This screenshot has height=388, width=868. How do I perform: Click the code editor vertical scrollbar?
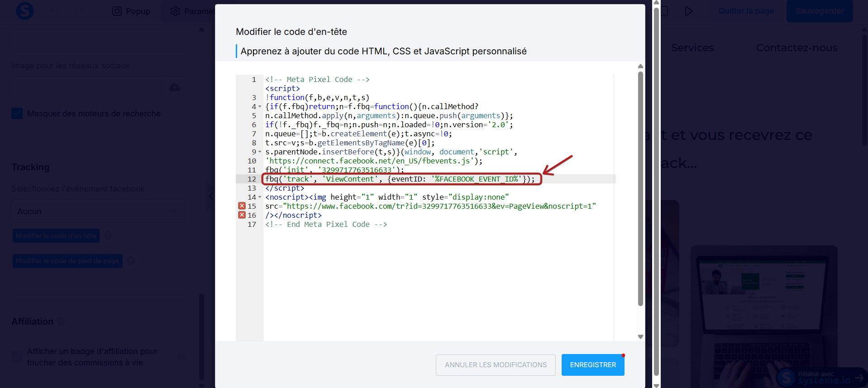640,189
